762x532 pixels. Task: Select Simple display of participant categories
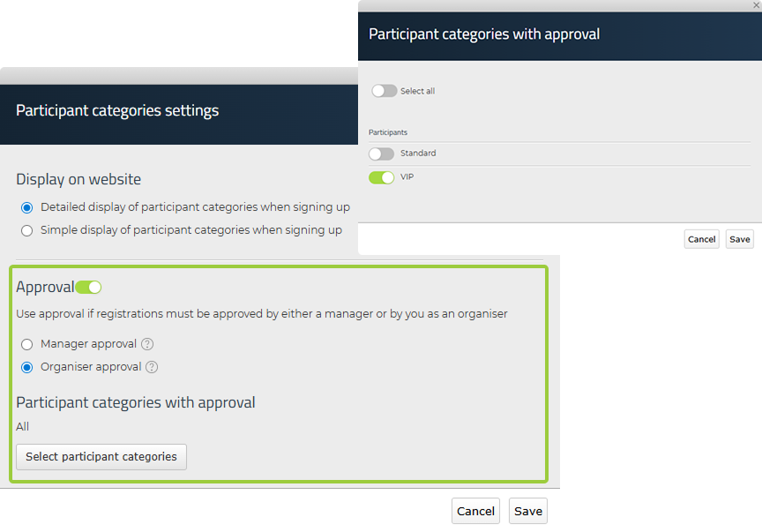click(x=27, y=230)
